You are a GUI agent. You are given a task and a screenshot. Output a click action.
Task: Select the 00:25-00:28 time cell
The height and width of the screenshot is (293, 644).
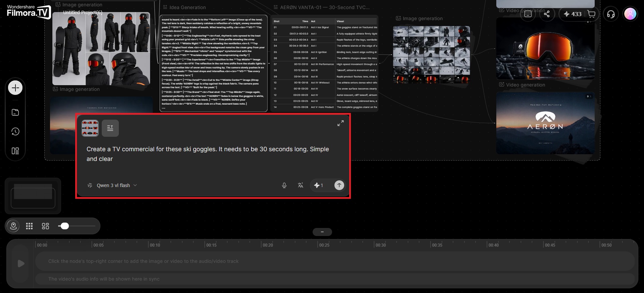tap(301, 107)
